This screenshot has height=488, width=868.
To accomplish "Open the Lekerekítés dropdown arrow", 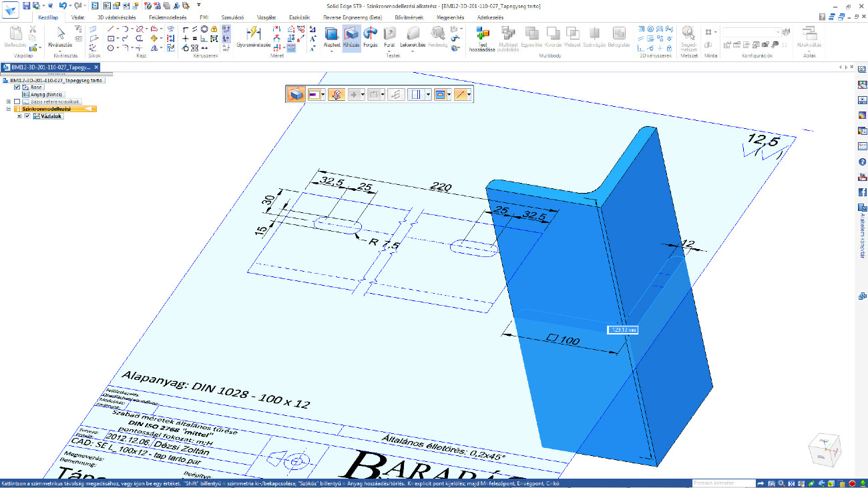I will click(x=413, y=52).
